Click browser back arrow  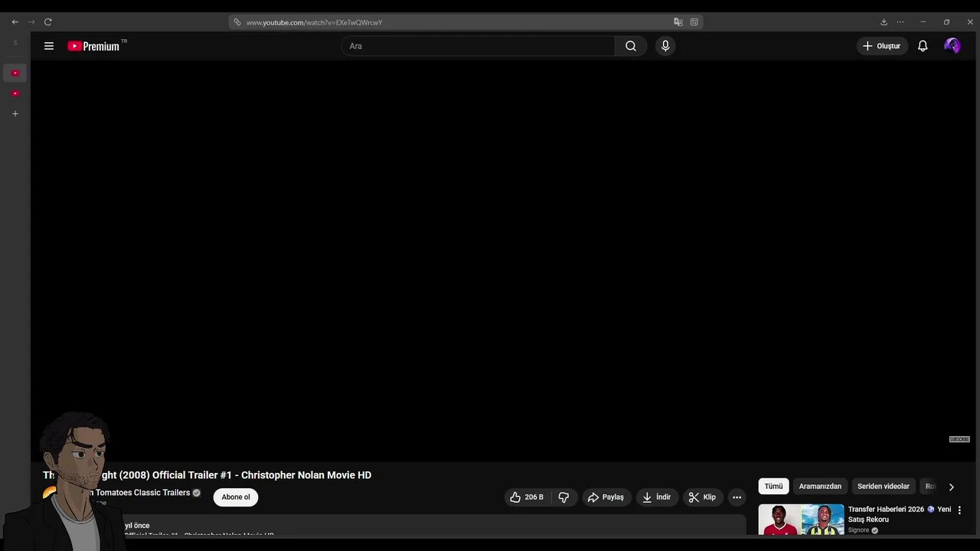[15, 22]
